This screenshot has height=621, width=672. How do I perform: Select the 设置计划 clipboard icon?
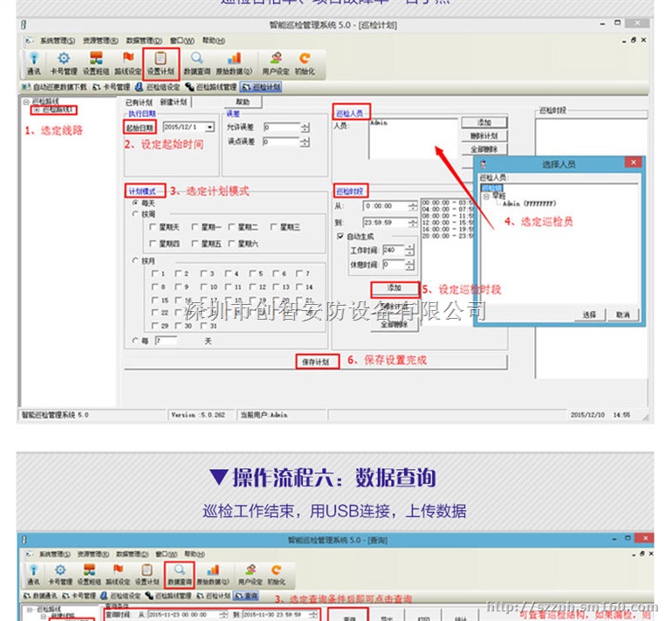click(x=161, y=62)
